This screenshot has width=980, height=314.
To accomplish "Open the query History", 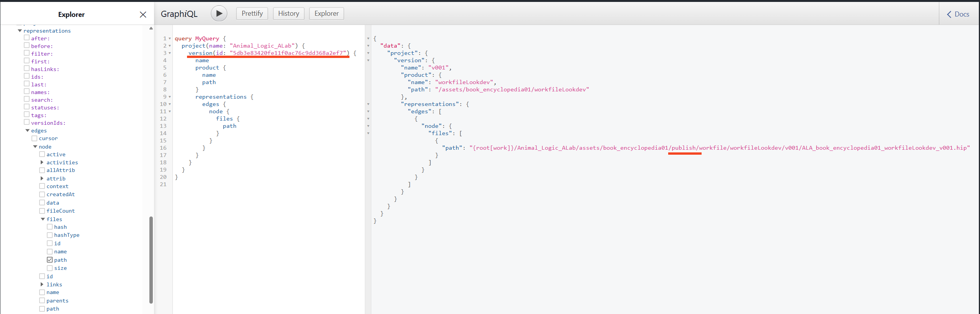I will [288, 13].
